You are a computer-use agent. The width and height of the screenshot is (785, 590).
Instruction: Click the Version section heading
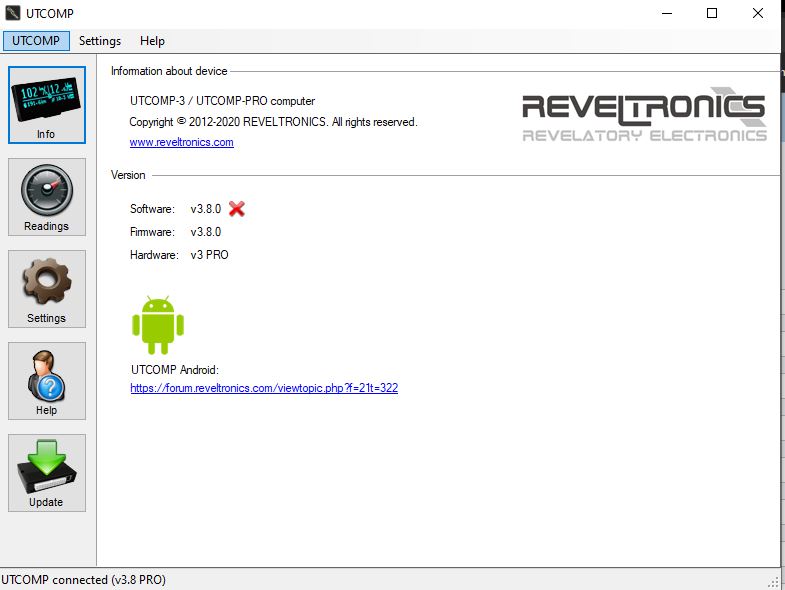click(128, 175)
